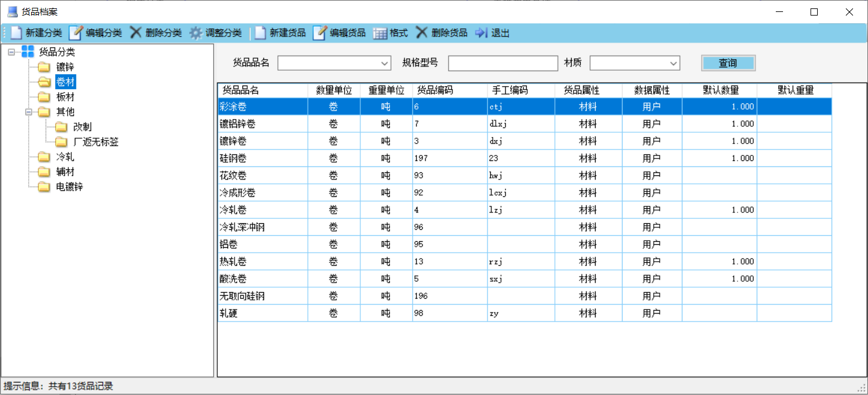Open the 货品品名 dropdown list

click(x=385, y=63)
